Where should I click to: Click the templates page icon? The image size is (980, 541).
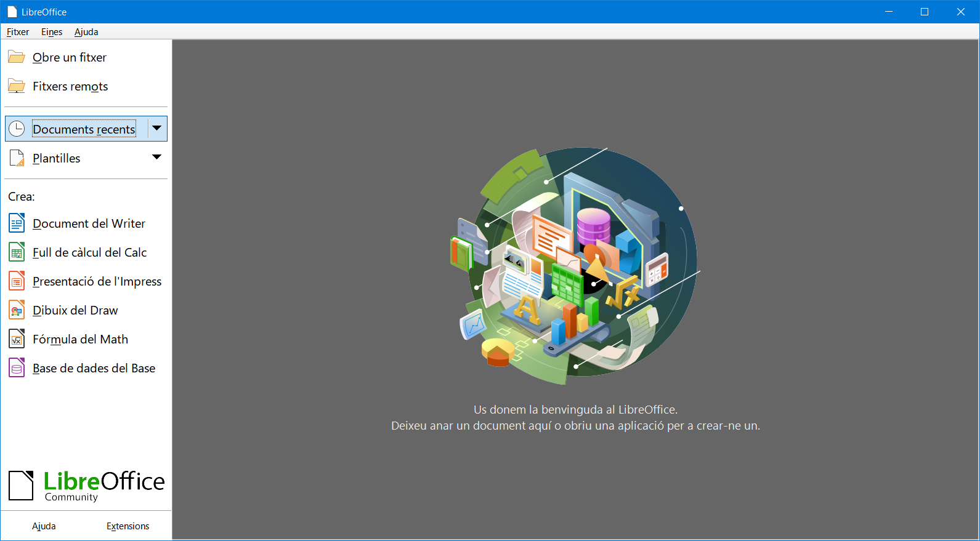coord(17,158)
